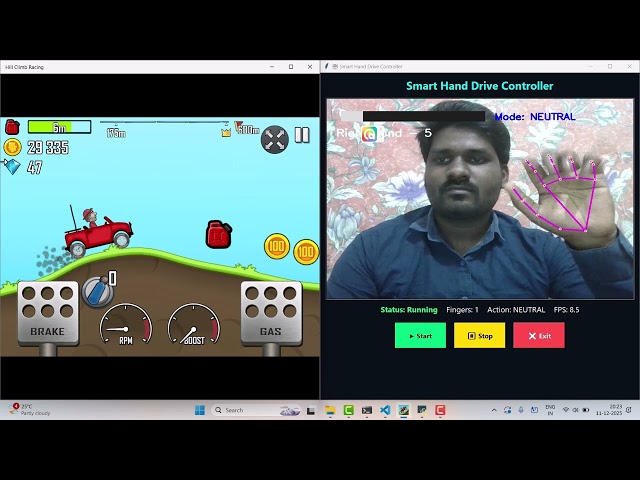Click the red fuel can gauge icon

(12, 127)
